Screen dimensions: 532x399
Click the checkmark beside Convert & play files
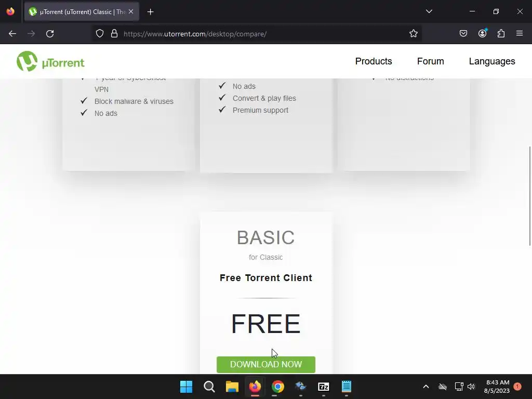222,98
